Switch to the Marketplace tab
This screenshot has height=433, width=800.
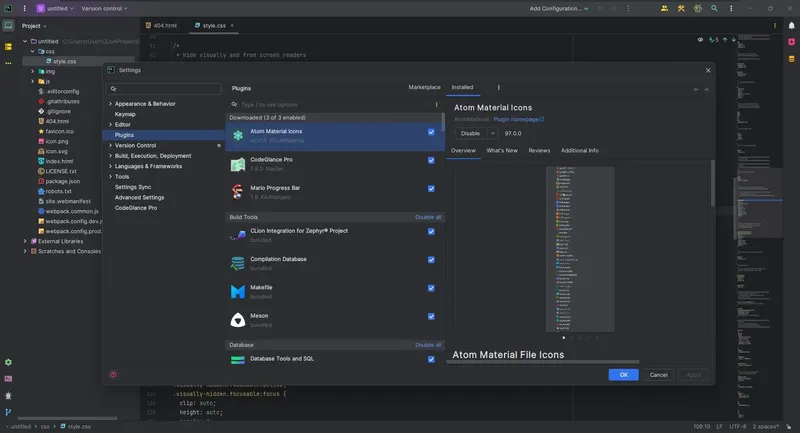pyautogui.click(x=424, y=87)
